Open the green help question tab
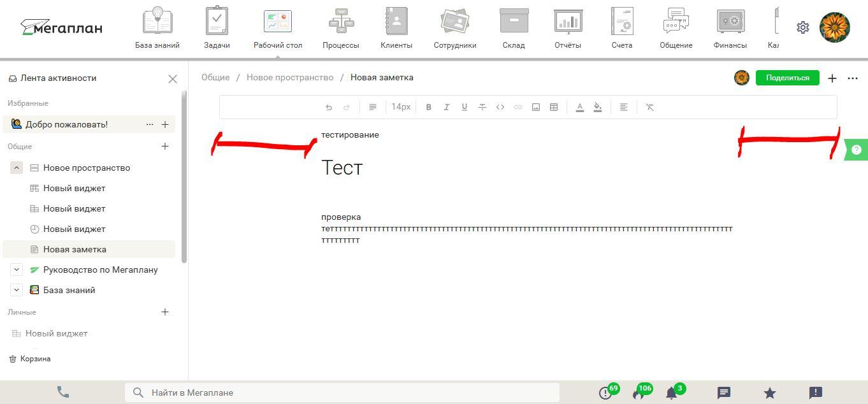 point(856,150)
